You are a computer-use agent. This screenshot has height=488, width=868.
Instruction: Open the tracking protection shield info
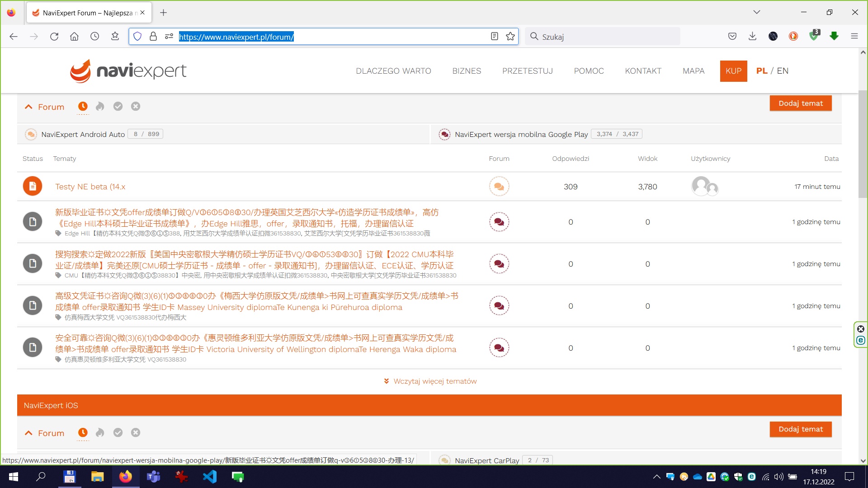coord(137,37)
